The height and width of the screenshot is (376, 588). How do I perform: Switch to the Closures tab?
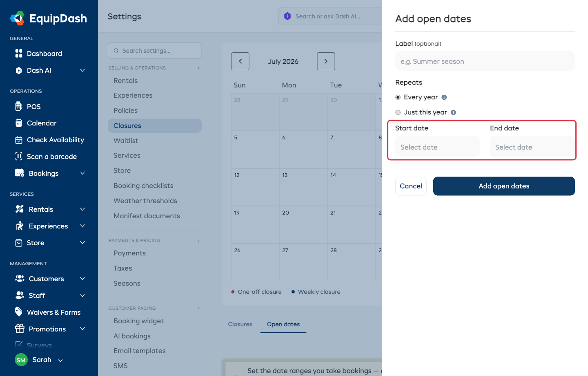pyautogui.click(x=240, y=324)
